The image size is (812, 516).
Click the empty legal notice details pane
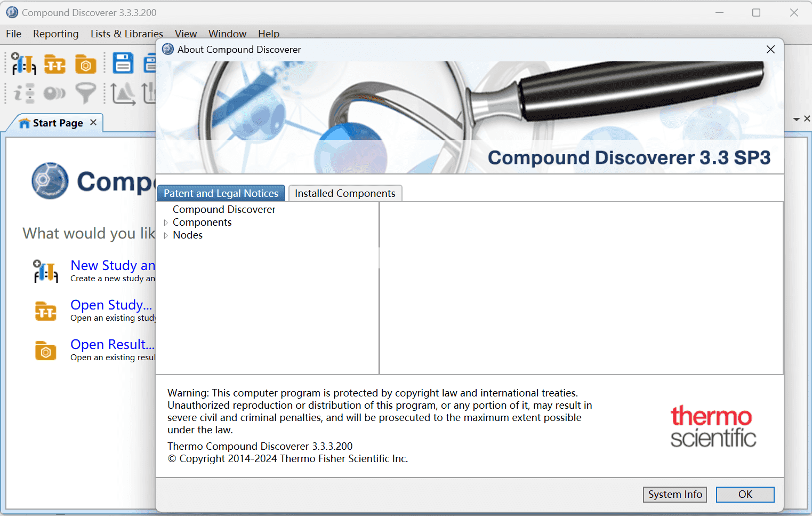pyautogui.click(x=581, y=288)
